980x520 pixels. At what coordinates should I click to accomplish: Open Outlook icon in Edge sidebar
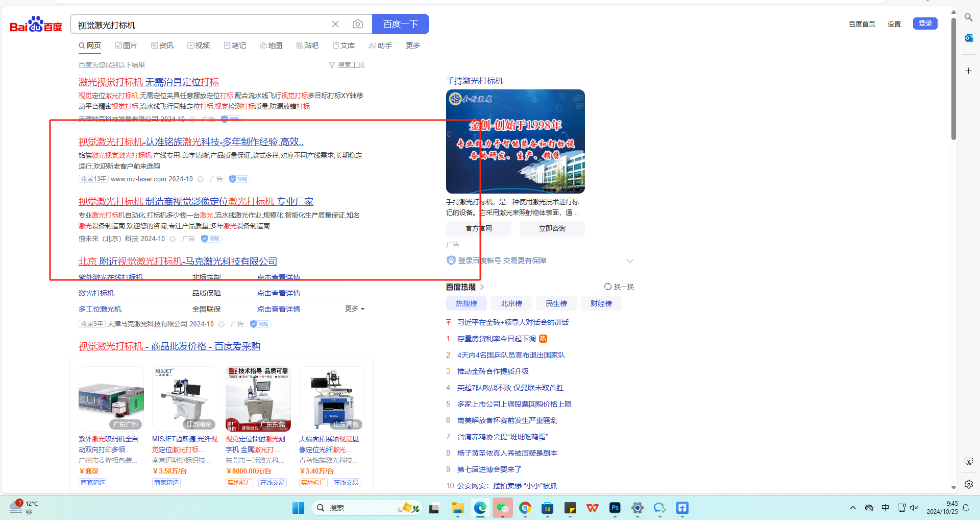(x=968, y=38)
